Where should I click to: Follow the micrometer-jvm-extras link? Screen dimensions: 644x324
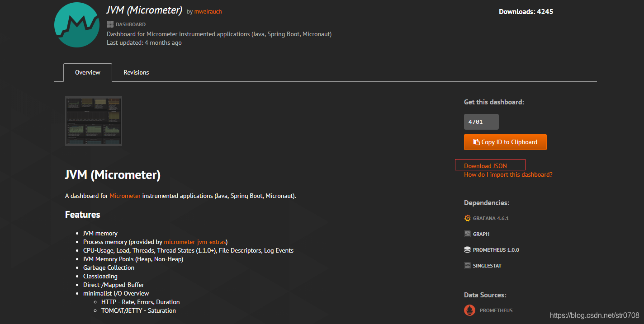[x=195, y=242]
